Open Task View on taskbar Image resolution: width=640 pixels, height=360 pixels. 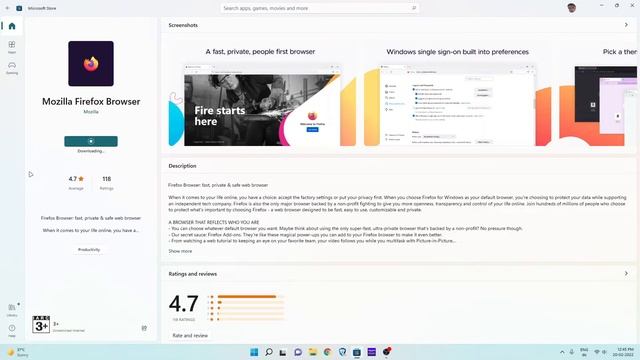coord(283,352)
